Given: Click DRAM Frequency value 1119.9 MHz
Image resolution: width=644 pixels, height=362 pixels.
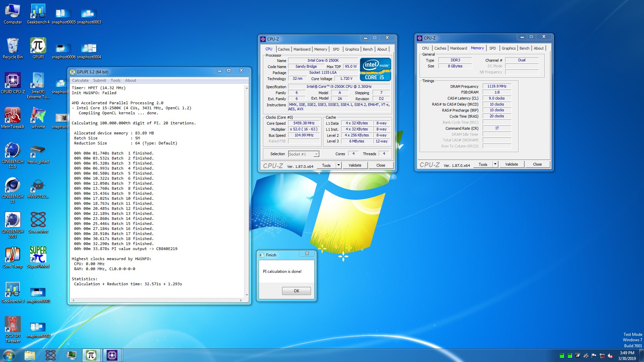Looking at the screenshot, I should point(497,86).
